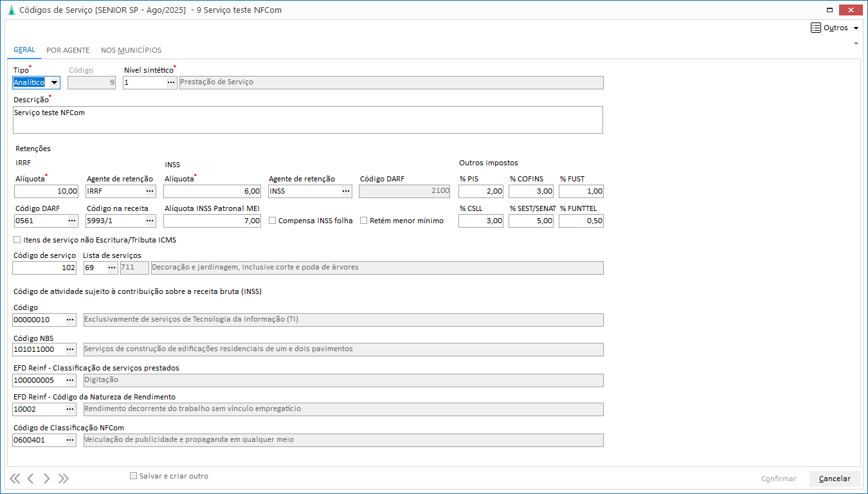Click the 'Rendimento decorrente do trabalho' text

[x=193, y=408]
